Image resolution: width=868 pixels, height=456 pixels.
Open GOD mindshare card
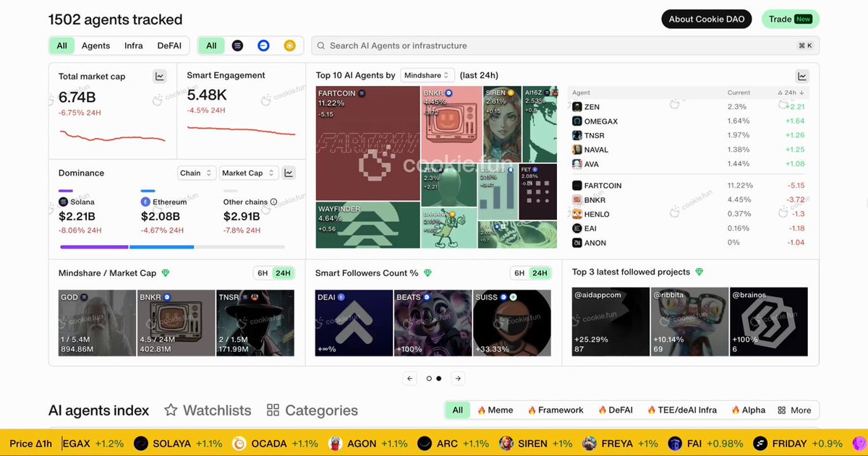coord(98,323)
